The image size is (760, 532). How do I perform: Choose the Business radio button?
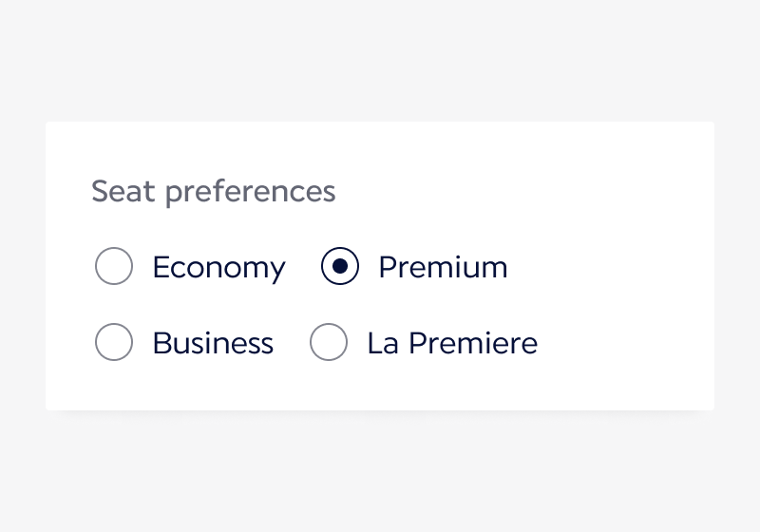114,342
